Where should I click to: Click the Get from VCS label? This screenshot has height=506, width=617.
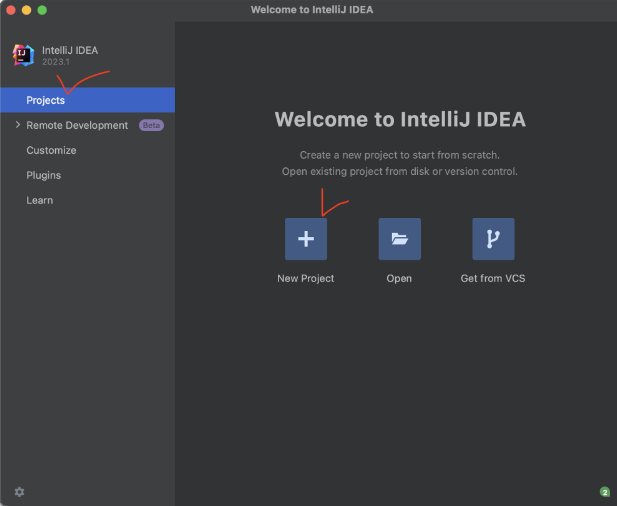click(x=493, y=278)
